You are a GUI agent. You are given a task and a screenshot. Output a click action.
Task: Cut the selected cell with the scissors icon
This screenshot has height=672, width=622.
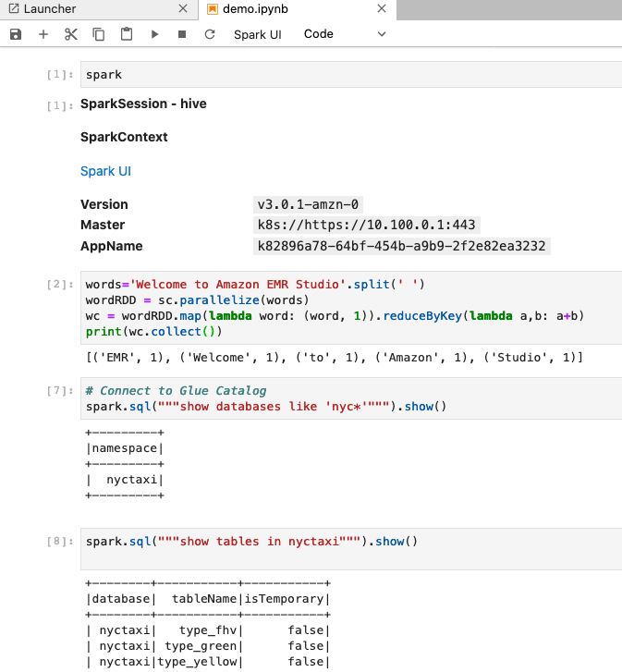pyautogui.click(x=70, y=34)
